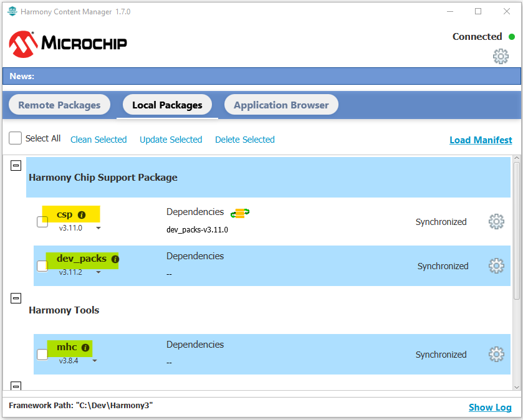523x420 pixels.
Task: Click the dev_packs-v3.11.0 dependency text
Action: point(197,230)
